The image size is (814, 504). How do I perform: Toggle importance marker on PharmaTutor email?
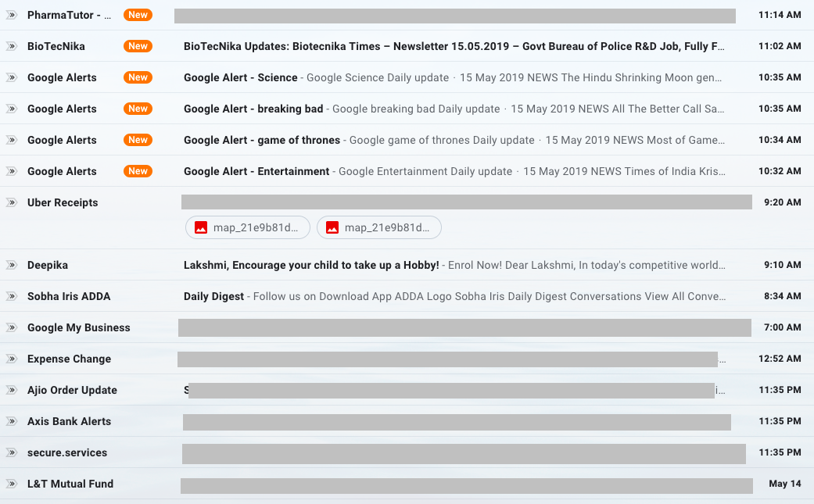tap(12, 15)
